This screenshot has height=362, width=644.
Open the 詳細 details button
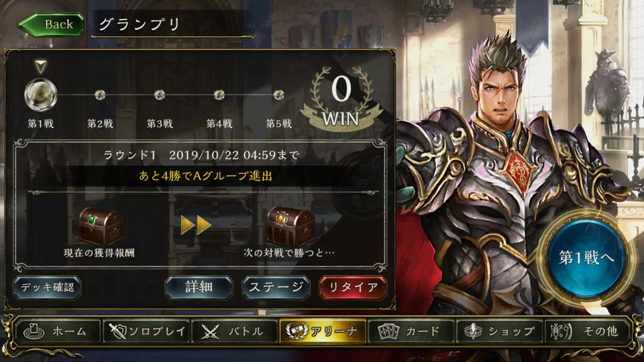click(199, 288)
